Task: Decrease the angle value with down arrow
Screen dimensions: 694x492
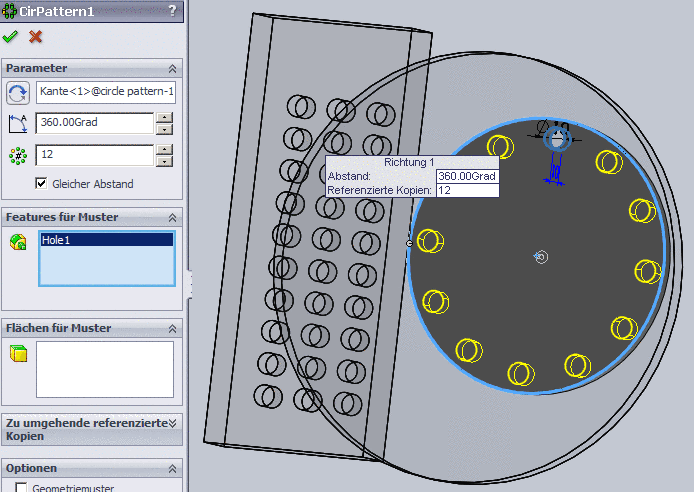Action: coord(164,129)
